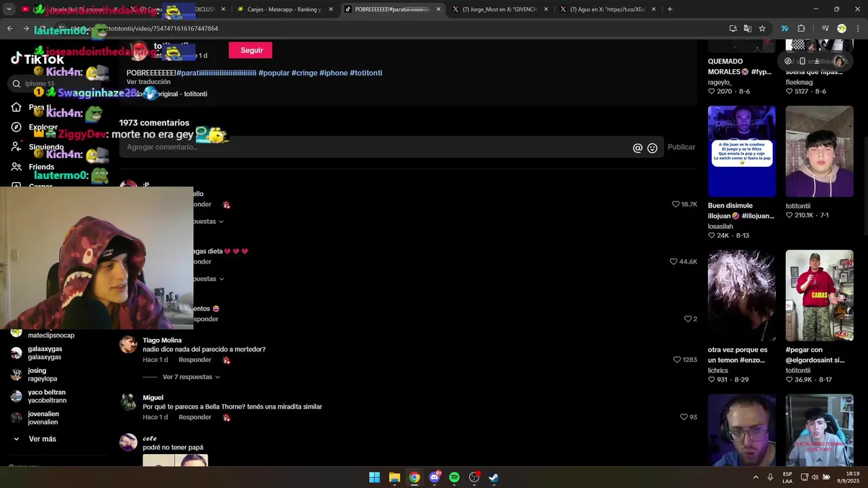Like Tiago Molina's comment heart
This screenshot has width=868, height=488.
click(x=677, y=360)
